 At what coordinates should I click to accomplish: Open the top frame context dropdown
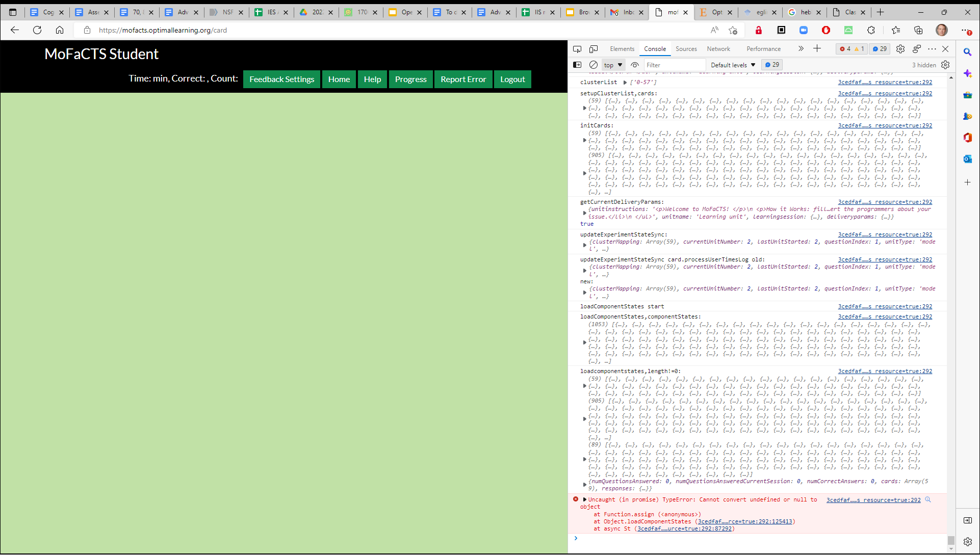point(613,65)
